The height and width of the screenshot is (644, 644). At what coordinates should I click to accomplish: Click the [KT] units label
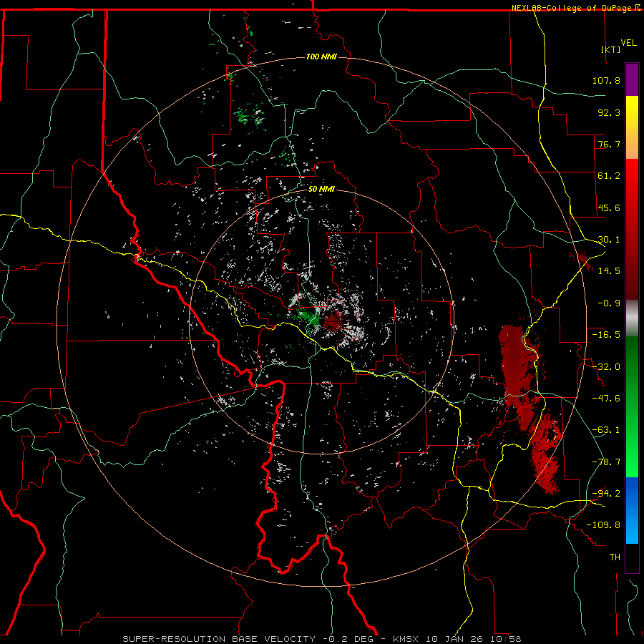point(611,49)
